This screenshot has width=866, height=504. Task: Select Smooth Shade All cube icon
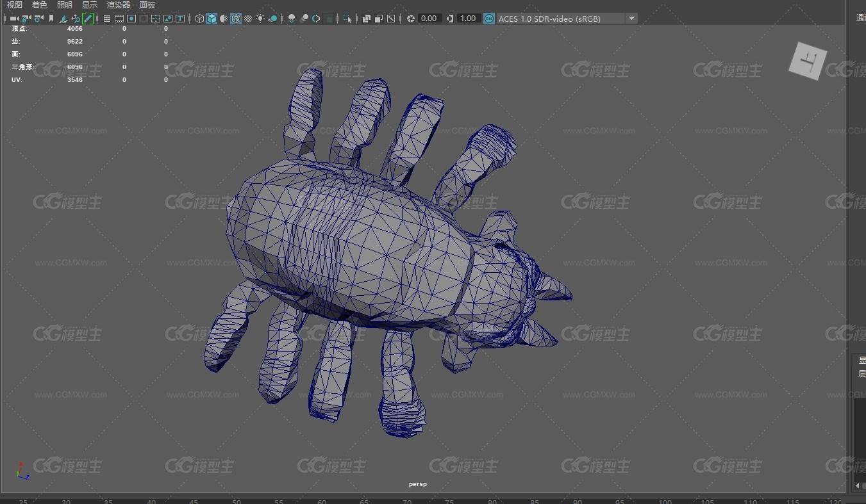tap(212, 19)
